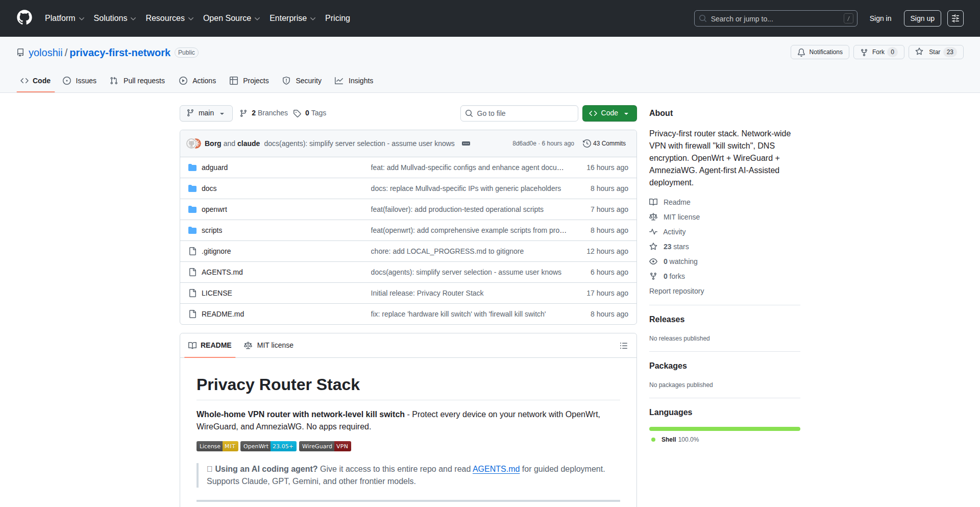The image size is (980, 507).
Task: Focus the Search or jump to field
Action: (x=775, y=18)
